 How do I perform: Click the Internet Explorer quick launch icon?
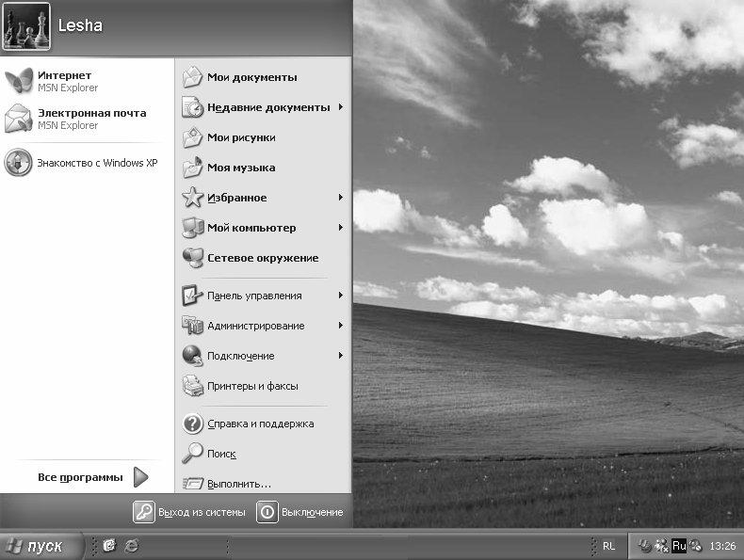coord(132,545)
